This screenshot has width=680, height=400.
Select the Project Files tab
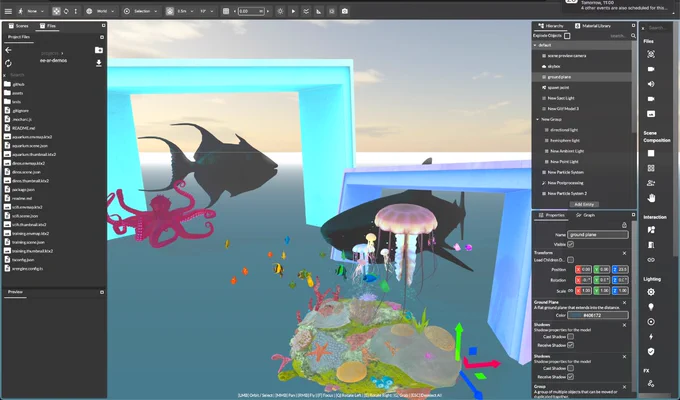pos(19,37)
